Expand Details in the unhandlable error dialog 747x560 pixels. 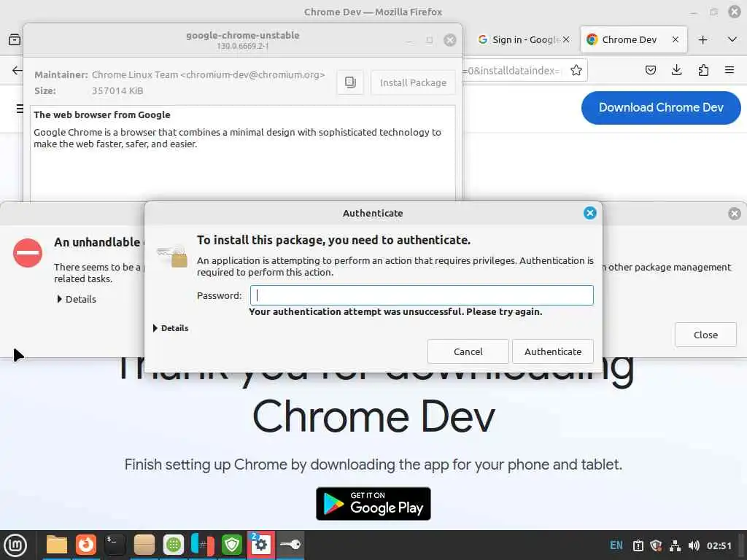[x=77, y=299]
